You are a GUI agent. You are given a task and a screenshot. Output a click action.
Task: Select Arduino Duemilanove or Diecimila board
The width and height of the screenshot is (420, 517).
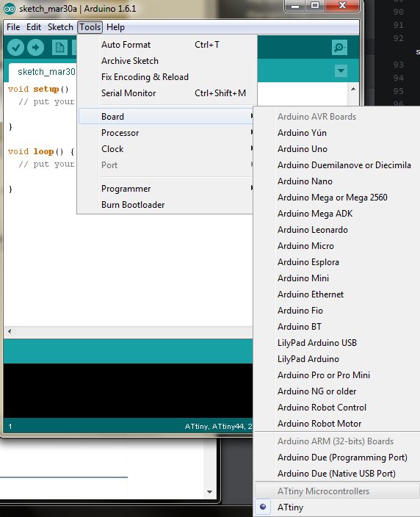(x=336, y=164)
